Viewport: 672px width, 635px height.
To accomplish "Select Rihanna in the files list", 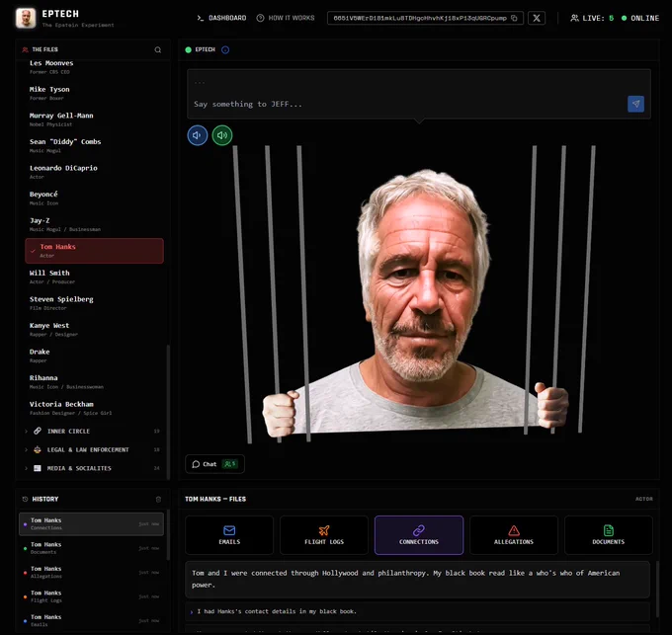I will click(94, 381).
